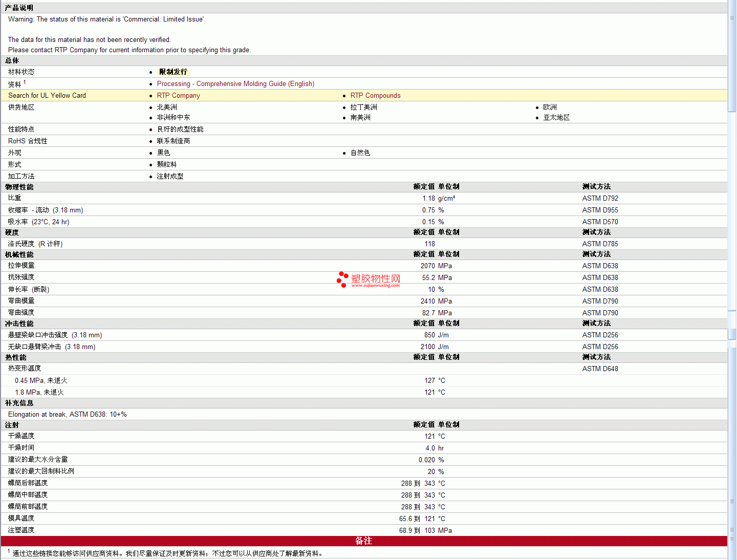Select the 1.18 specific gravity value
Viewport: 737px width, 560px height.
click(x=428, y=199)
